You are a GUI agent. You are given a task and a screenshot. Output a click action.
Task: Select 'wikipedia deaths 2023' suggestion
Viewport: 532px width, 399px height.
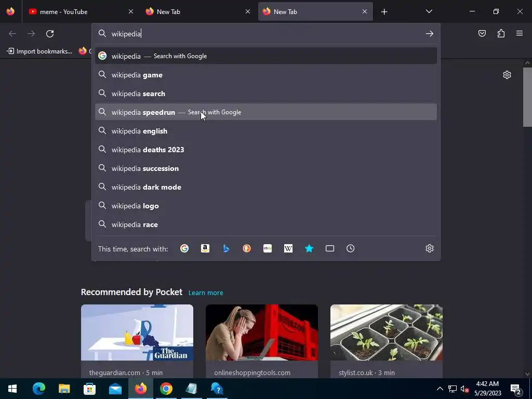[265, 150]
